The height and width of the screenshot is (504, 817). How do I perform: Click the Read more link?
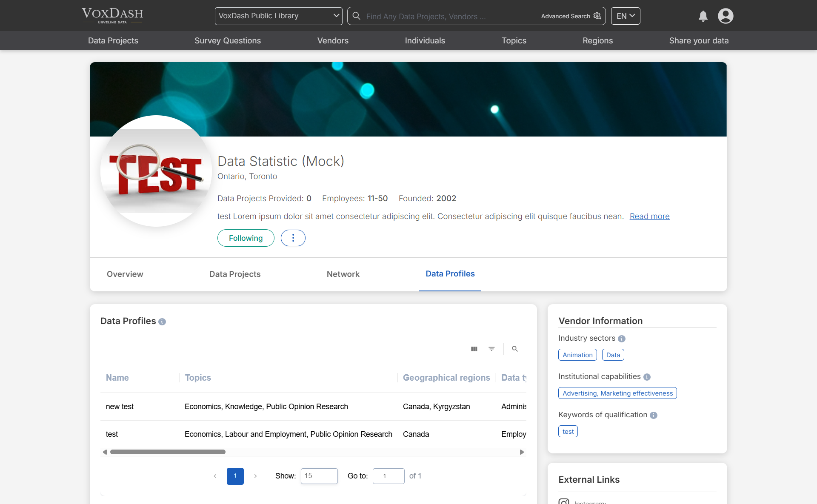pyautogui.click(x=649, y=216)
